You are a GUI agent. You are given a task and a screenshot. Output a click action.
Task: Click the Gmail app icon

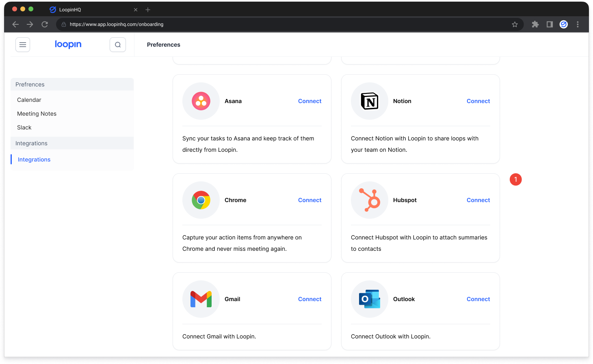click(201, 299)
